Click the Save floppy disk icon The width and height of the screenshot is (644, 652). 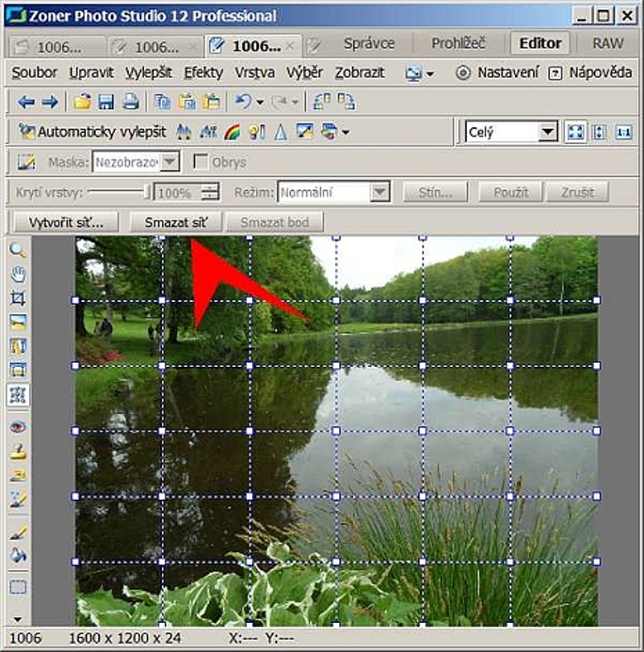[x=105, y=102]
